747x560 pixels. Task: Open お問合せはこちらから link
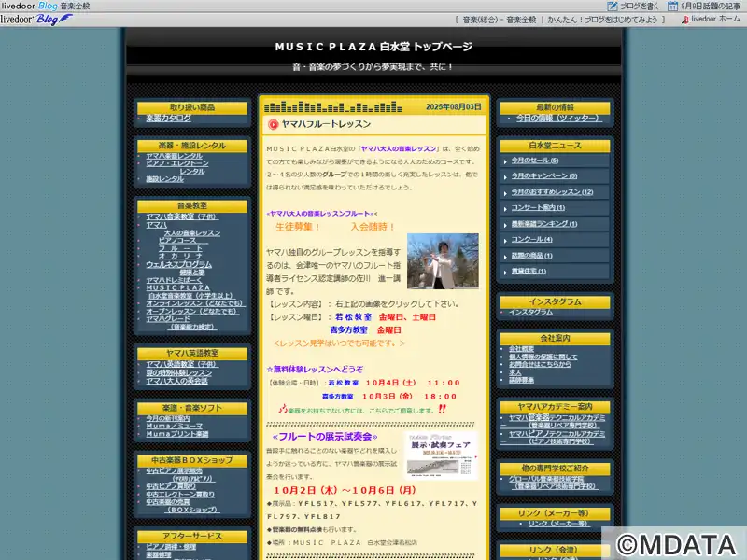pyautogui.click(x=540, y=364)
